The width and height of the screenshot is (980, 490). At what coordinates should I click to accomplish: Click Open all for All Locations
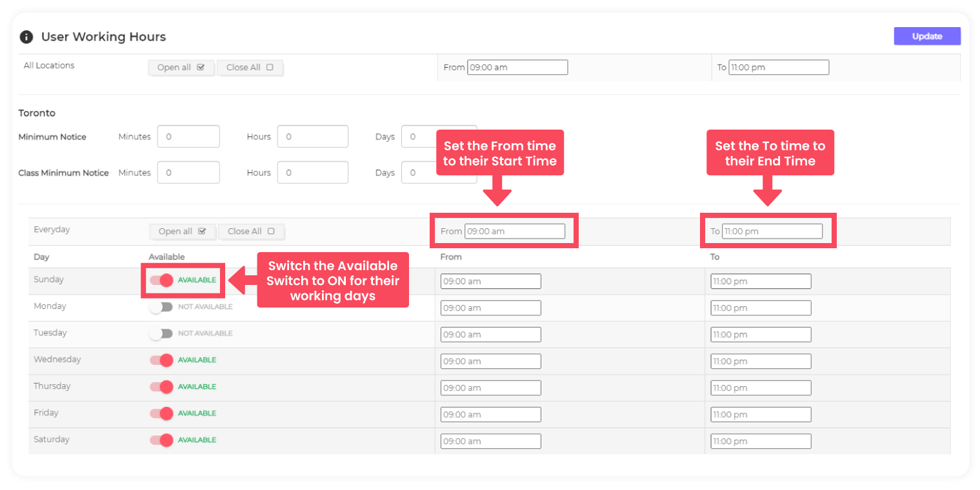coord(181,68)
